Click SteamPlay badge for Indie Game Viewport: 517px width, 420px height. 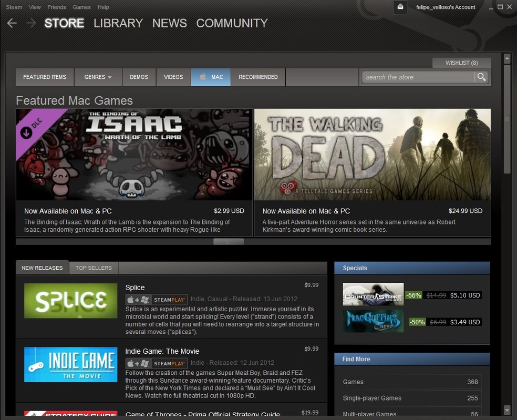170,363
